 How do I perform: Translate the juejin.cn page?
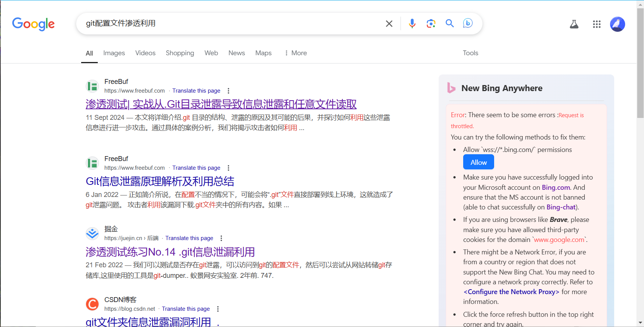coord(189,238)
